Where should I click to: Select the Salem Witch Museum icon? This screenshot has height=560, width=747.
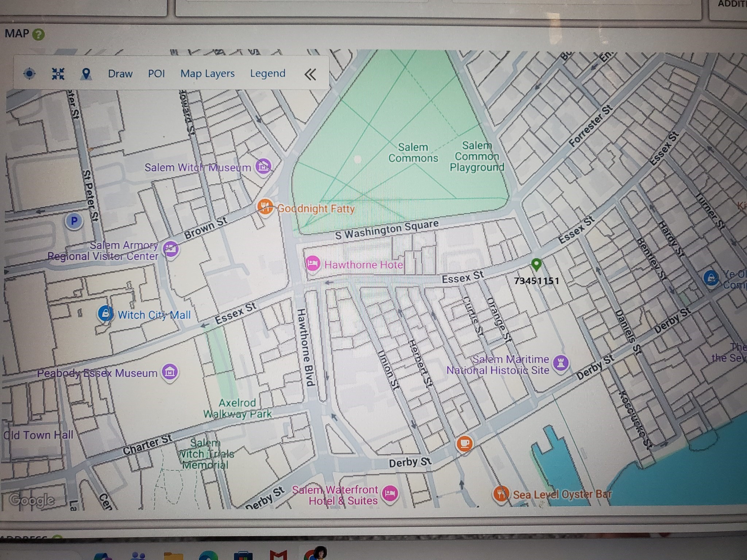pos(263,167)
